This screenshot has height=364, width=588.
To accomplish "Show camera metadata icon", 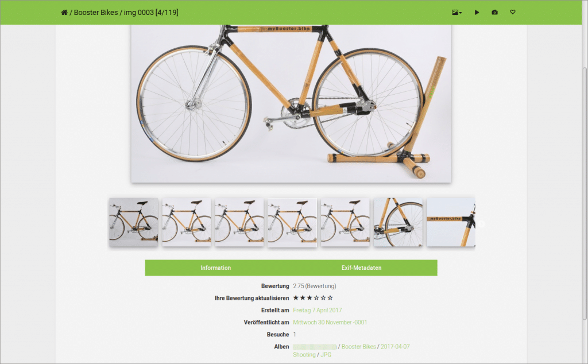I will tap(494, 13).
